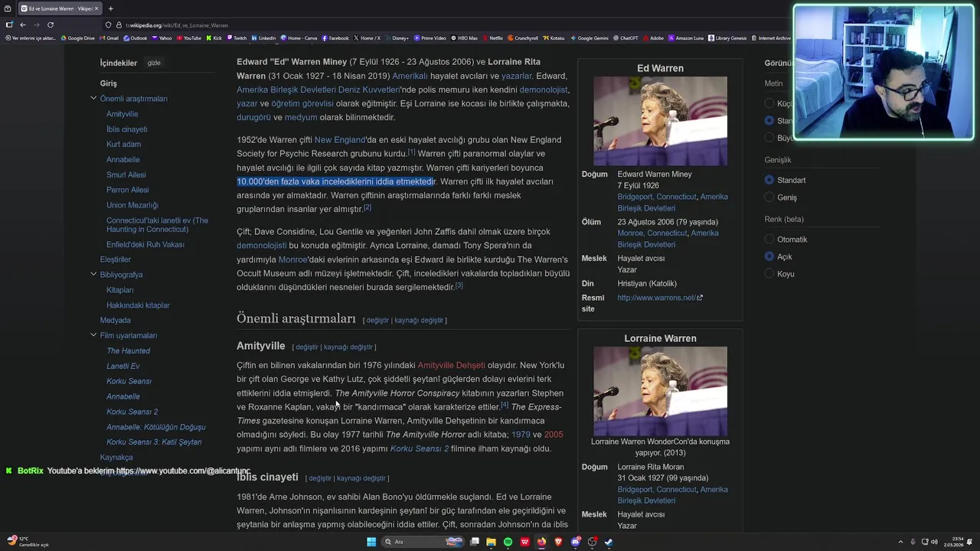Collapse Önemli araştırmaları section in contents

[93, 99]
